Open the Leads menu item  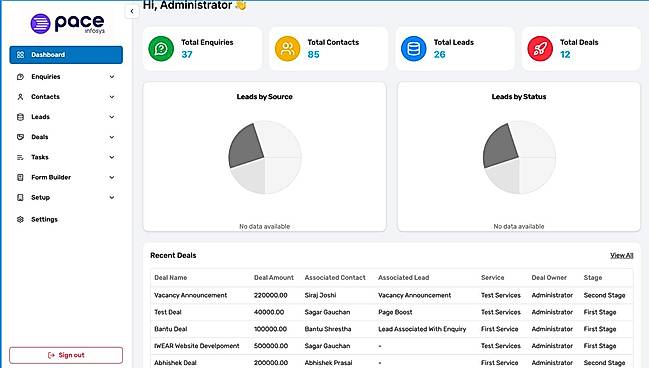point(66,117)
